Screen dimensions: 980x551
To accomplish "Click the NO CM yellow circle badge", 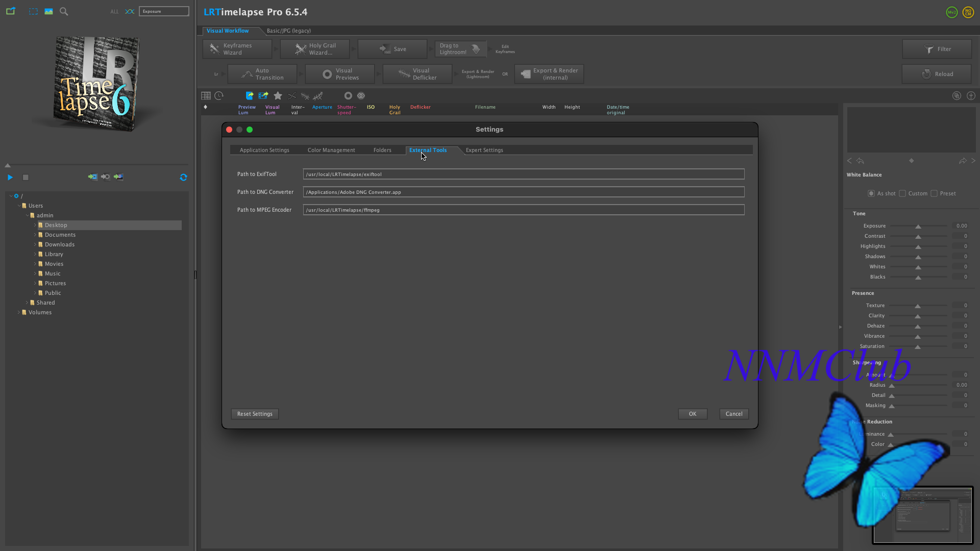I will tap(968, 12).
